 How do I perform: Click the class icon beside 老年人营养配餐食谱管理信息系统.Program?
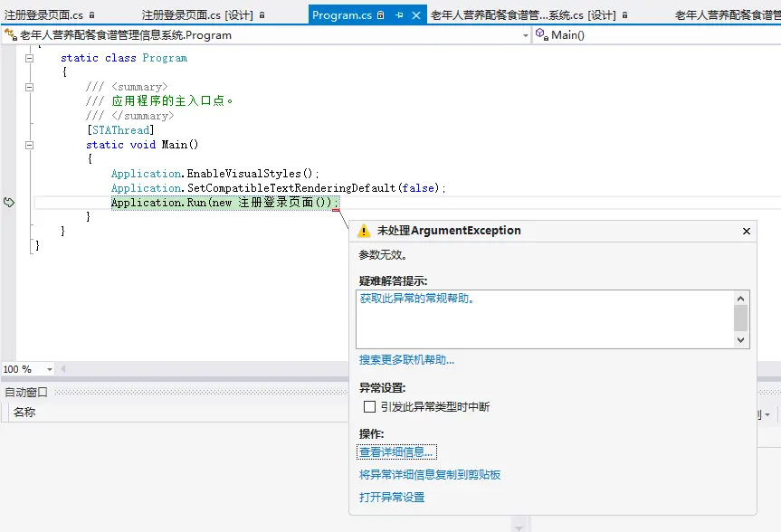pyautogui.click(x=11, y=35)
